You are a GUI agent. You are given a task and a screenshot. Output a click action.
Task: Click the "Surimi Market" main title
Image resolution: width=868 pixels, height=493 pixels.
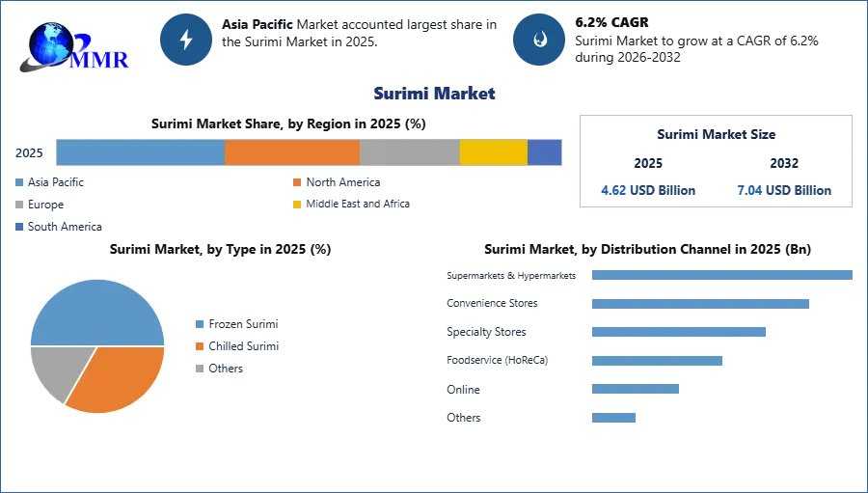click(x=434, y=93)
